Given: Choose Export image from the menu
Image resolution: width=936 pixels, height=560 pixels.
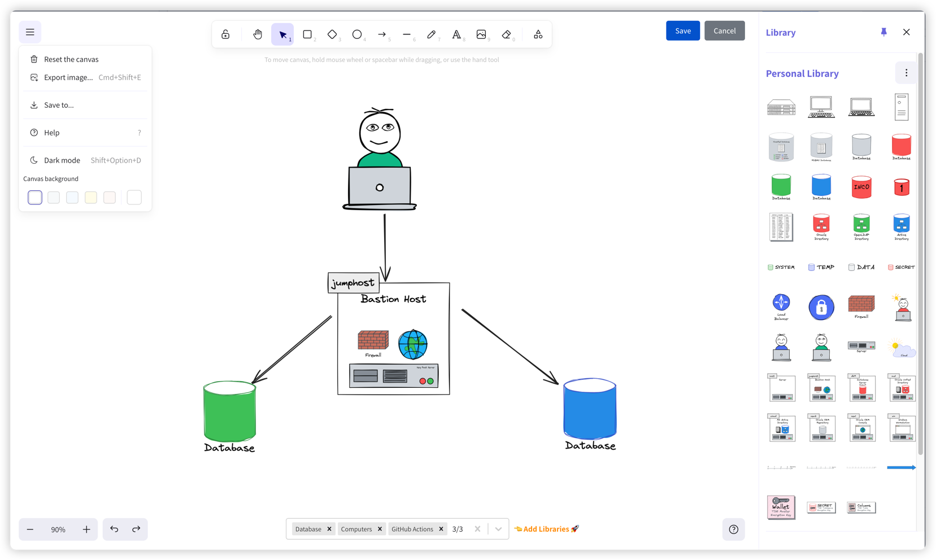Looking at the screenshot, I should (68, 77).
